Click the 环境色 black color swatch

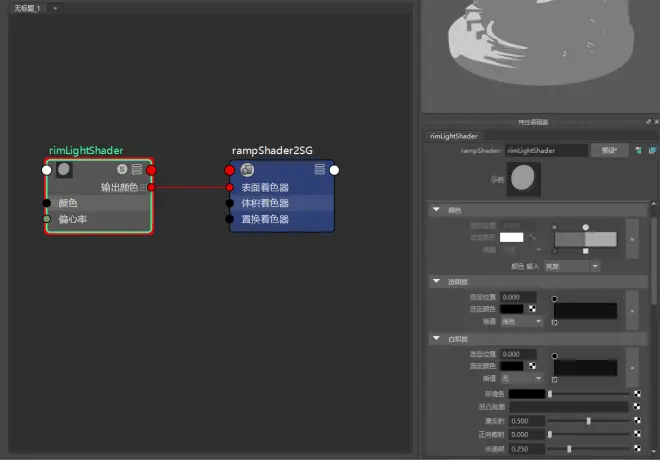tap(527, 394)
